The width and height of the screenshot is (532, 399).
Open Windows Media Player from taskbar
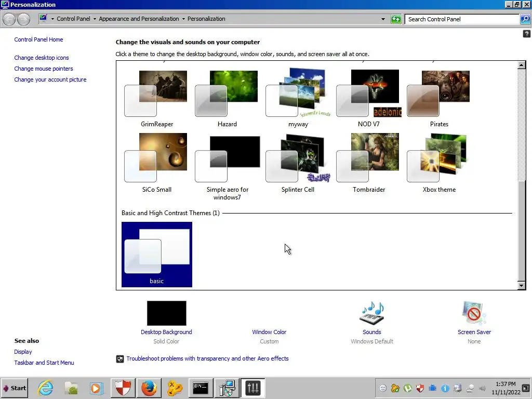(x=96, y=388)
